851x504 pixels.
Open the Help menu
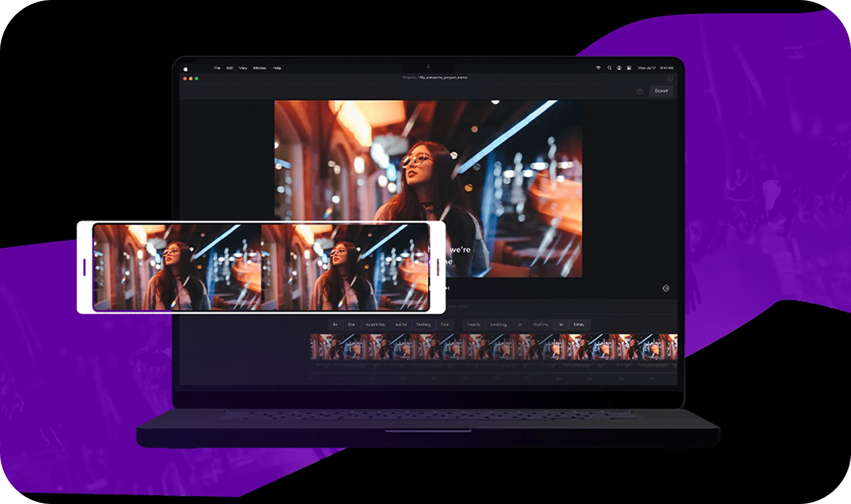[x=277, y=68]
